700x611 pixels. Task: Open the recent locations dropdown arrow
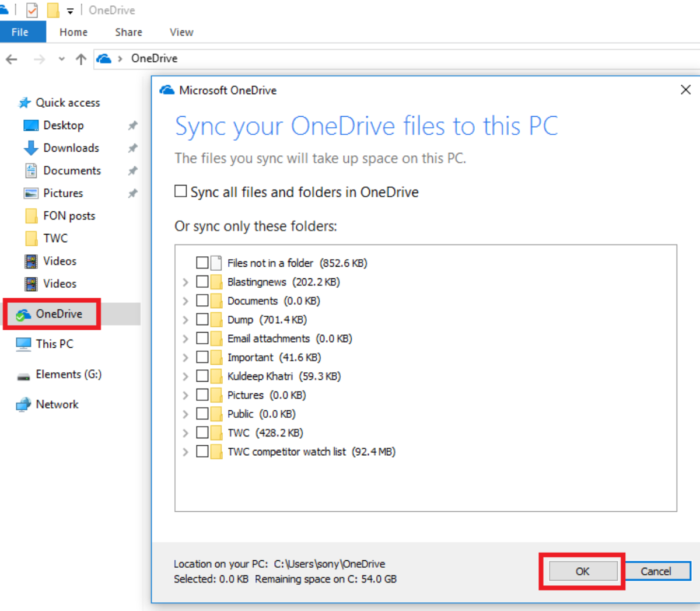(x=62, y=59)
